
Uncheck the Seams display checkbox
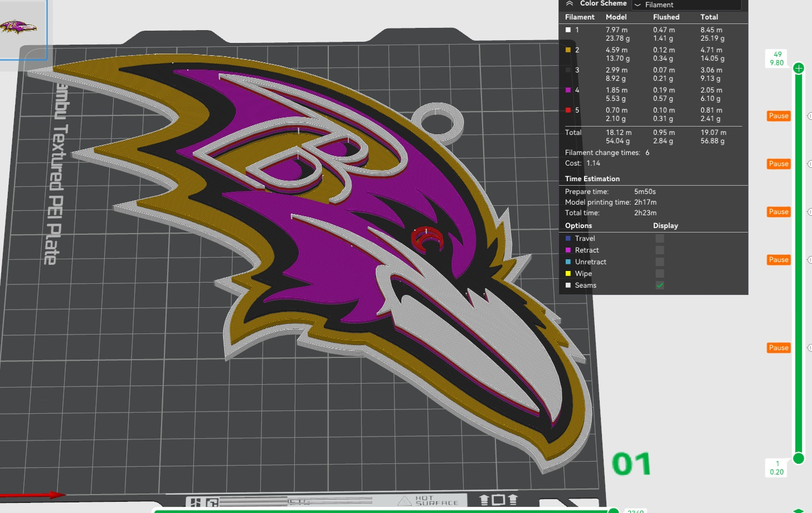click(x=660, y=285)
